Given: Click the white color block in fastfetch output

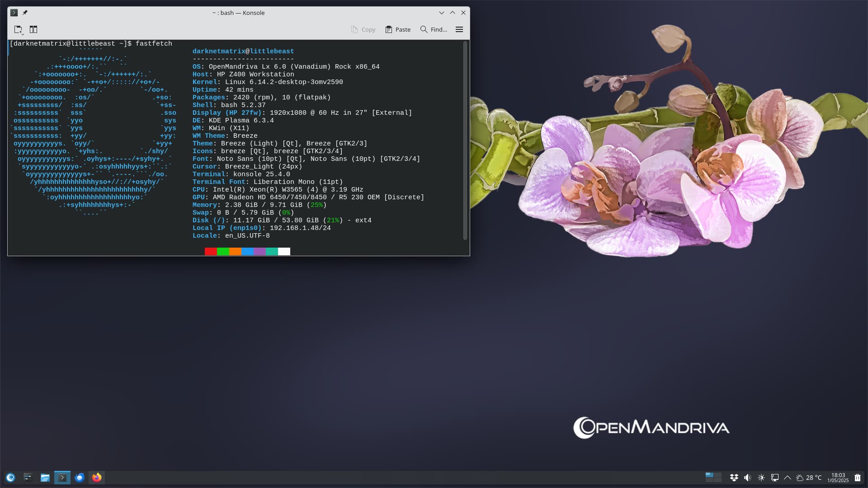Looking at the screenshot, I should (x=284, y=251).
